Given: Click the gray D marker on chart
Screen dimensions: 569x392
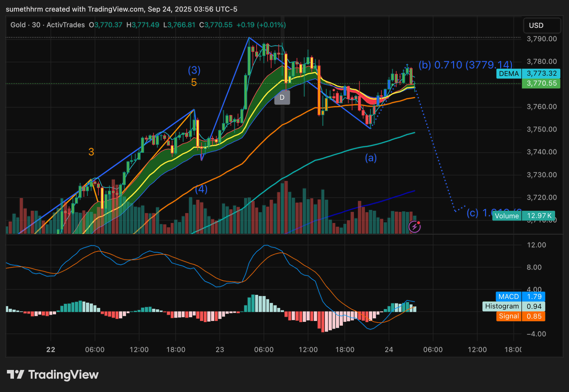Looking at the screenshot, I should [282, 97].
